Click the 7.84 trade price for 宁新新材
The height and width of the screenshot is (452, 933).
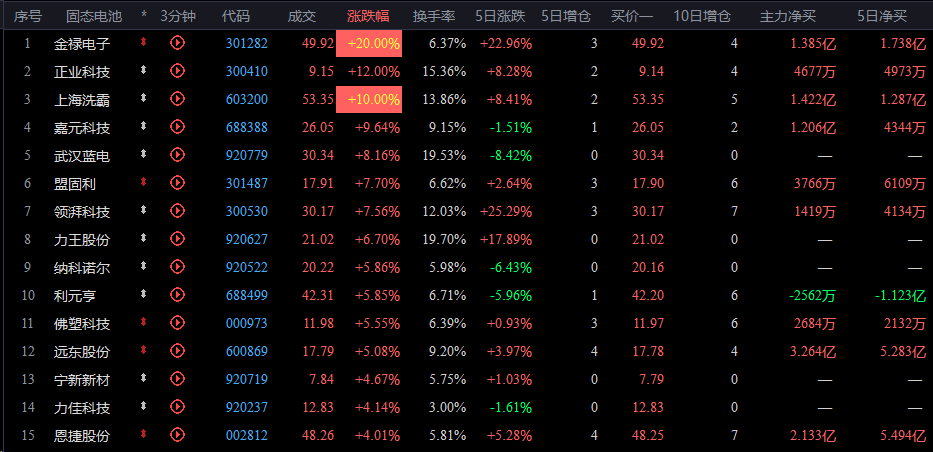click(x=321, y=379)
